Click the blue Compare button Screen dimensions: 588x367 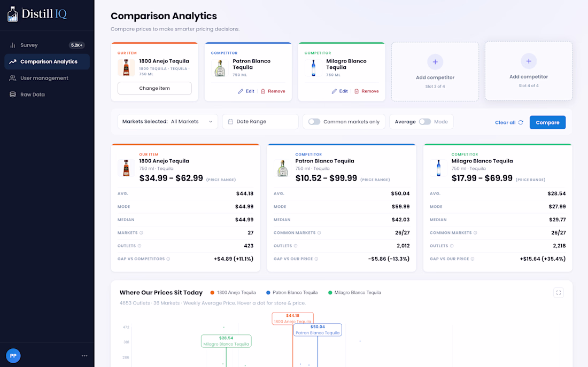coord(547,122)
